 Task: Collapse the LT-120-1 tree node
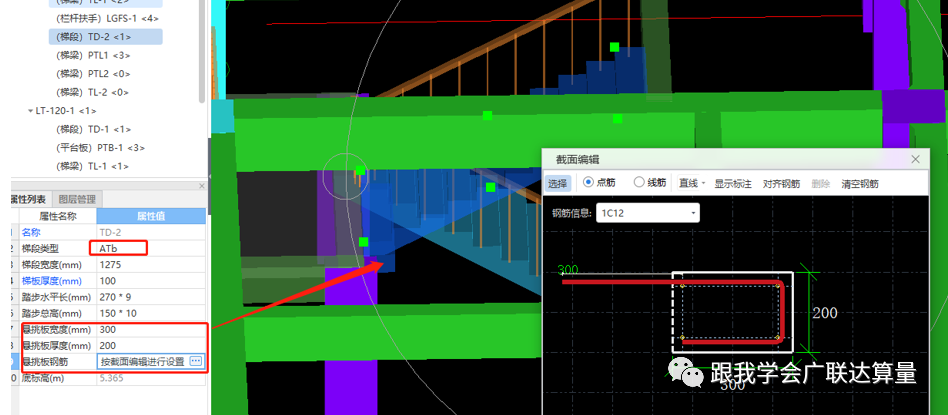(31, 111)
